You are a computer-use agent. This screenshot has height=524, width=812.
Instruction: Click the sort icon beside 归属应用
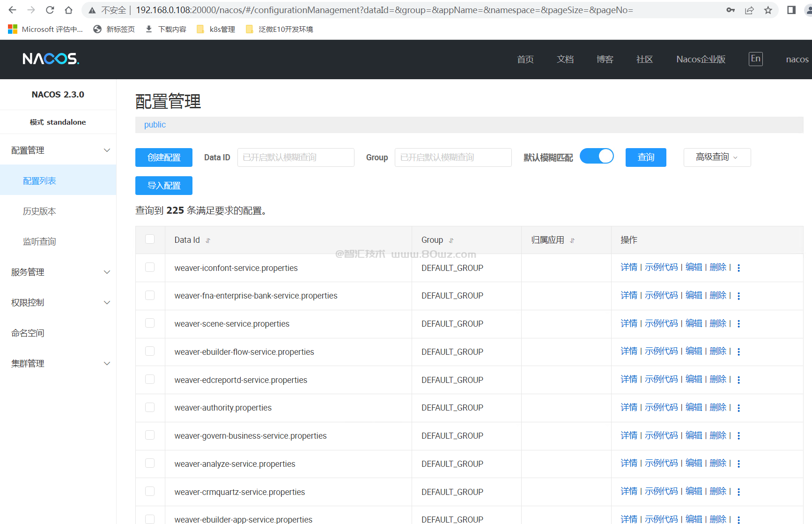572,240
